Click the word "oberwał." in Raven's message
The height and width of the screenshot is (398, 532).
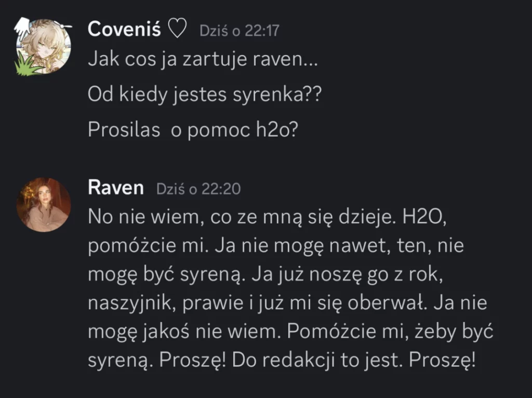click(x=387, y=302)
